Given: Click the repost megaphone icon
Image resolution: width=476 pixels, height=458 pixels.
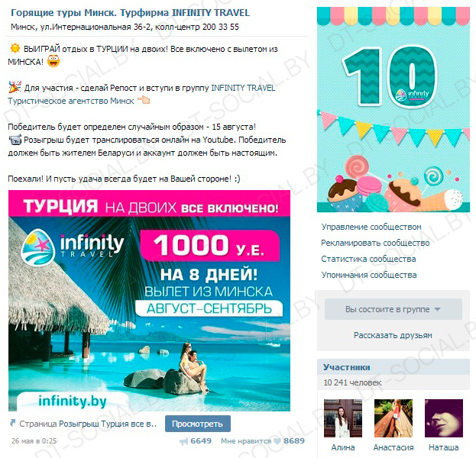Looking at the screenshot, I should (184, 441).
